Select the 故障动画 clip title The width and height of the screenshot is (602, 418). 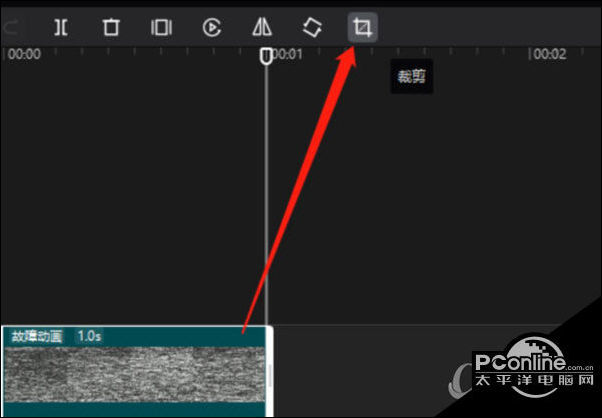pos(37,337)
